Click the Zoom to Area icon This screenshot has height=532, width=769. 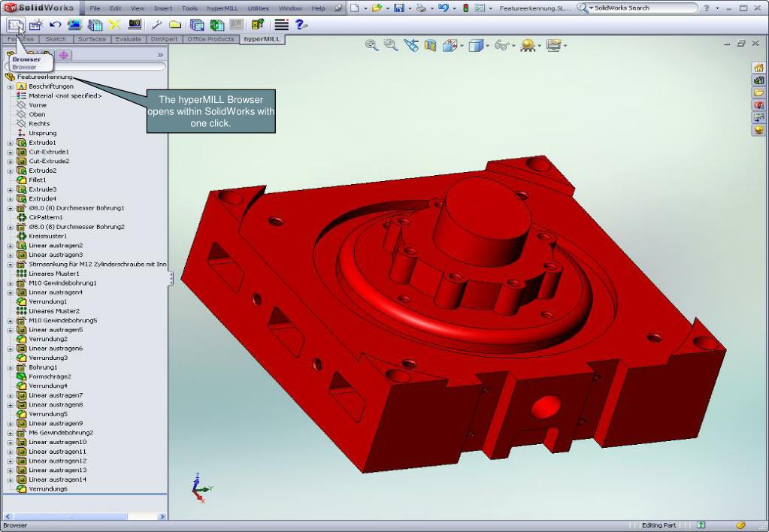click(x=391, y=45)
